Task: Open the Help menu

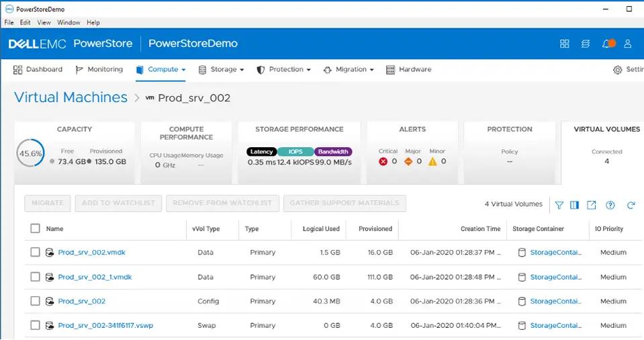Action: tap(93, 23)
